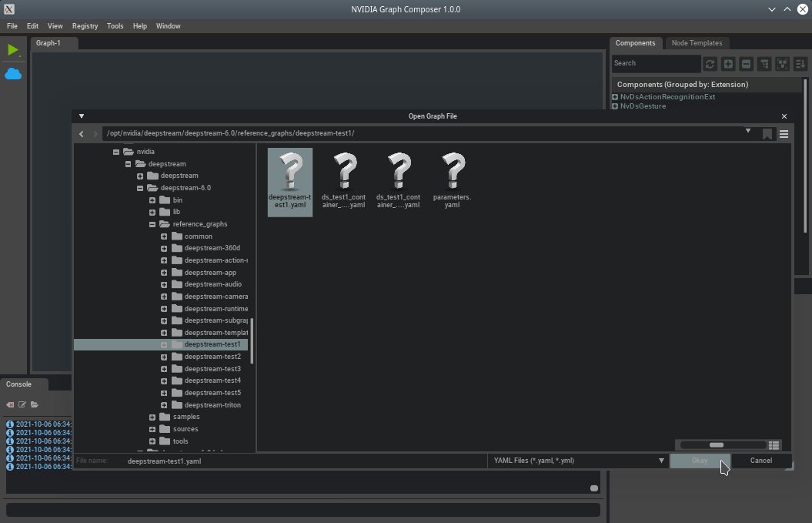The height and width of the screenshot is (523, 812).
Task: Click the sort order icon in Components panel
Action: [800, 64]
